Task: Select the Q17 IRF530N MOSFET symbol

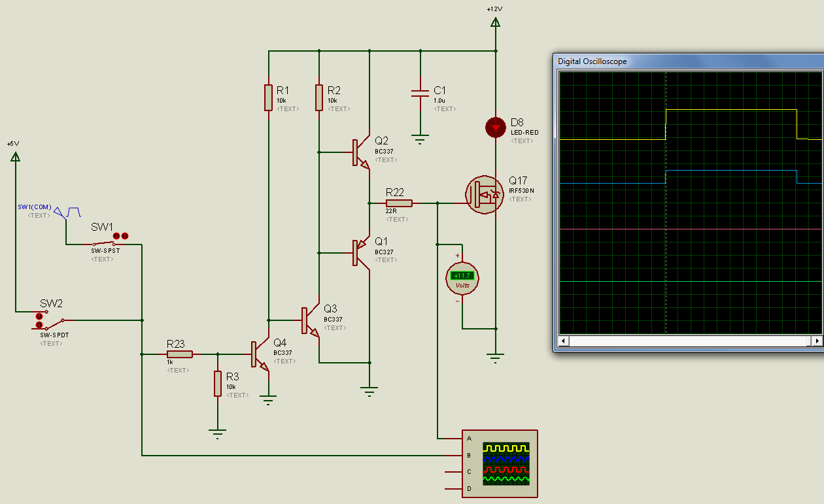Action: click(483, 194)
